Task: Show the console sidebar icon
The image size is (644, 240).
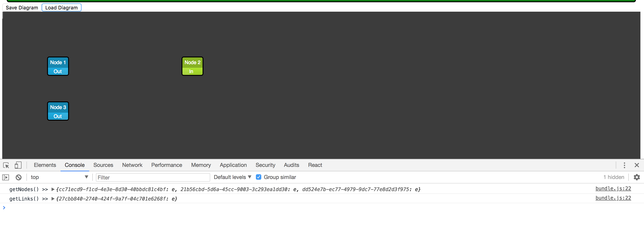Action: tap(6, 177)
